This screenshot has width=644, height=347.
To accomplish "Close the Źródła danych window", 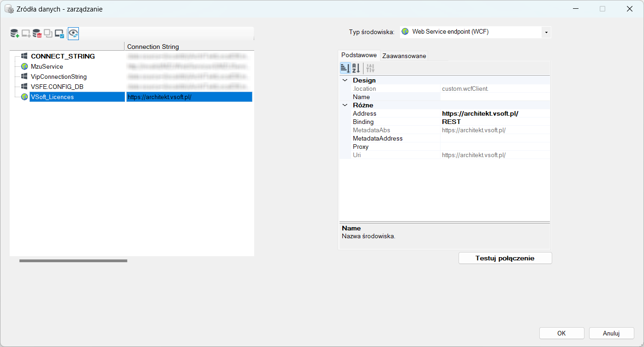I will tap(629, 9).
